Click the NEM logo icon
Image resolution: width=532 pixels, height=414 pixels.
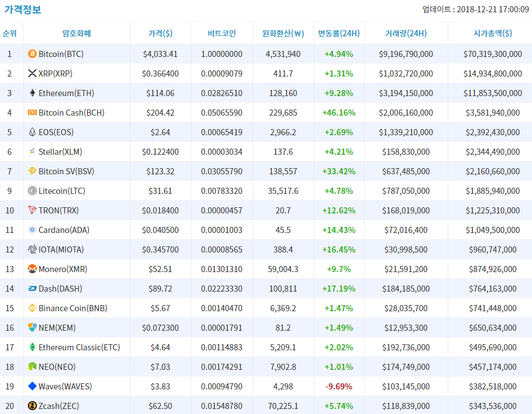(x=32, y=328)
